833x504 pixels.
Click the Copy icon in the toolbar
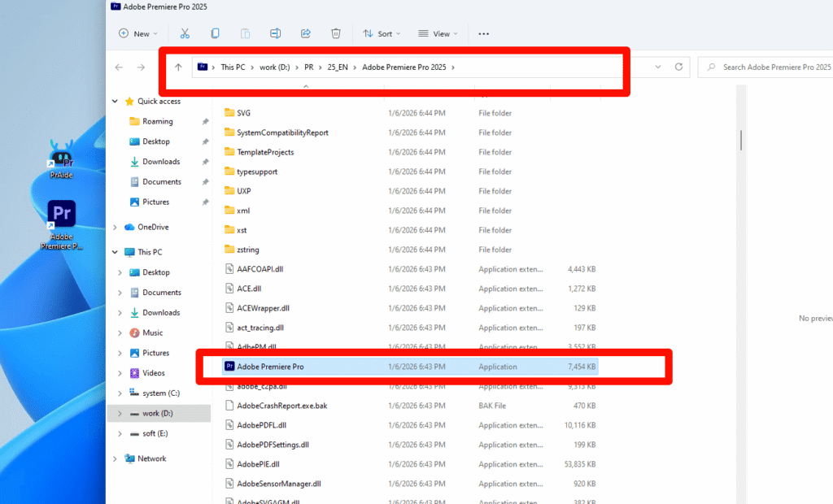tap(215, 33)
